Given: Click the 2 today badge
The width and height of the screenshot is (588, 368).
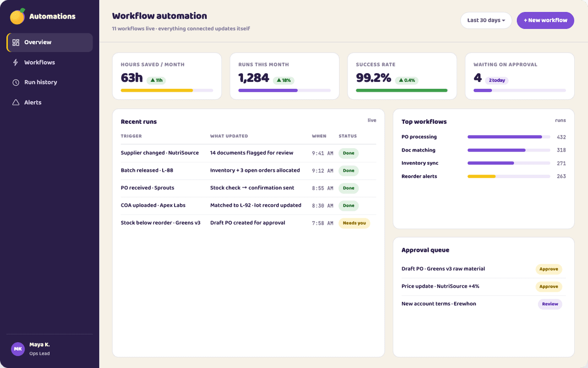Looking at the screenshot, I should click(x=496, y=80).
